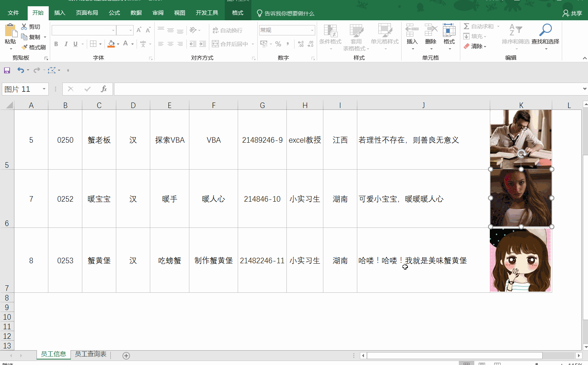
Task: Click the Copy (复制) icon
Action: [x=24, y=37]
